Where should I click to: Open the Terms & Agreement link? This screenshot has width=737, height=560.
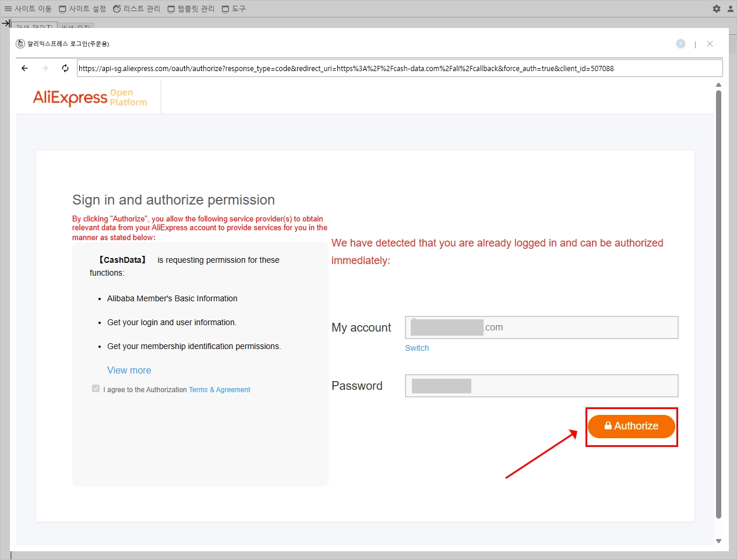[x=220, y=390]
